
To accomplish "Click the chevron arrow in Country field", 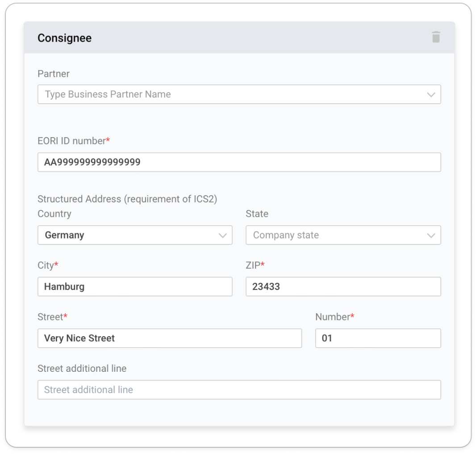I will pos(223,235).
